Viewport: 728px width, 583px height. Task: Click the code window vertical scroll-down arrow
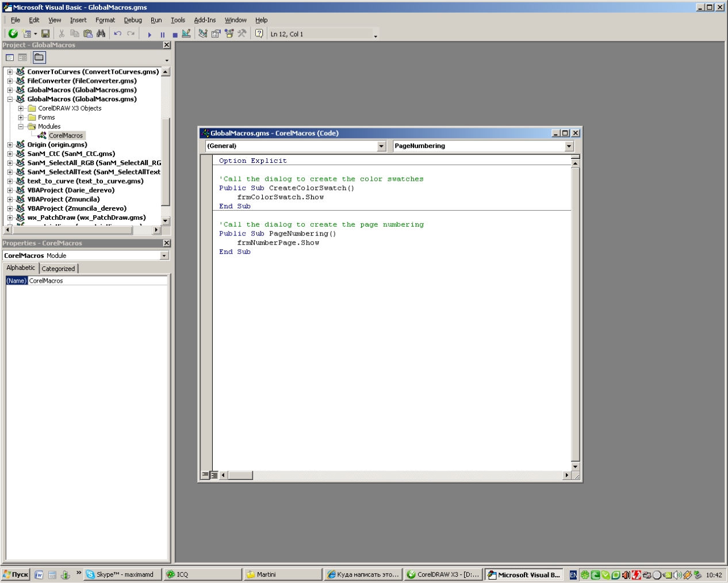(575, 466)
